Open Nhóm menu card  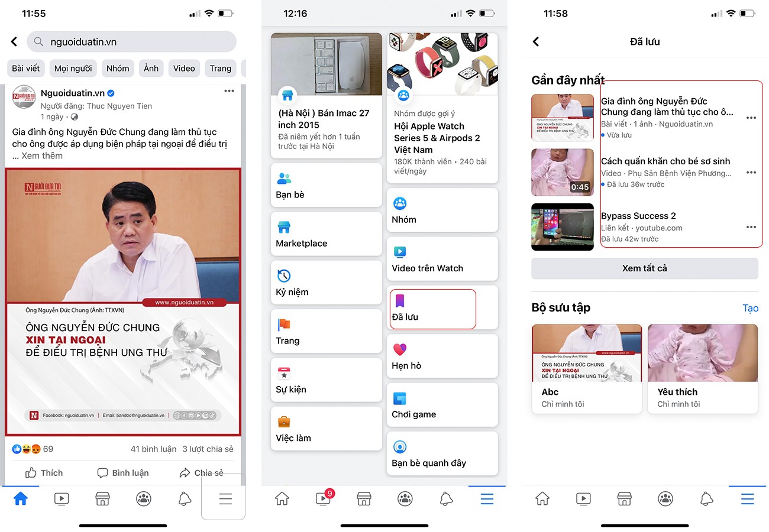442,210
